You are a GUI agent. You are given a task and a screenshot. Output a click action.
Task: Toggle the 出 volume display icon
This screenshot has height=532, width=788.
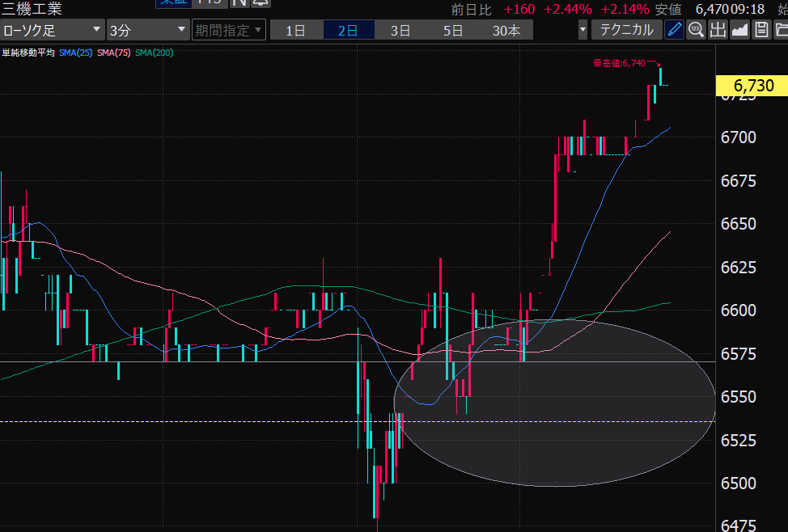pyautogui.click(x=718, y=31)
